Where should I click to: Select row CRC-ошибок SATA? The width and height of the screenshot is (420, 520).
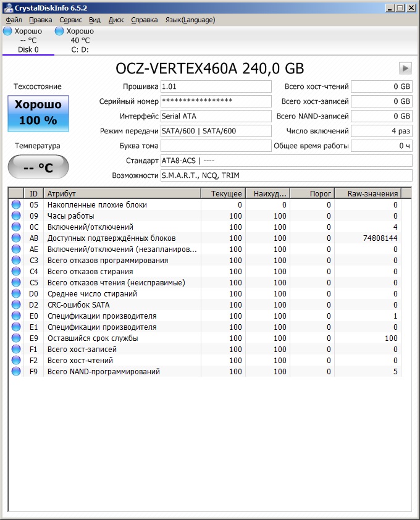(204, 304)
